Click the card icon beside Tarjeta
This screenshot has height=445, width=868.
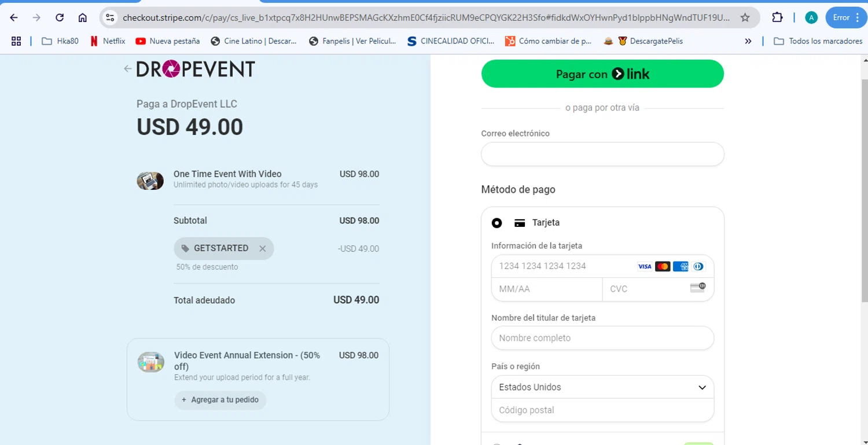[x=520, y=223]
